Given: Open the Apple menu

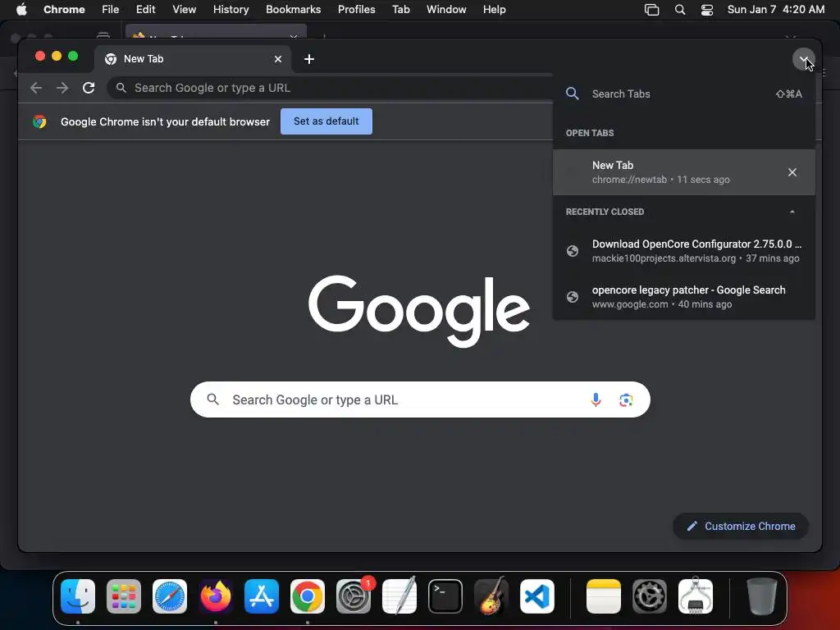Looking at the screenshot, I should [21, 9].
